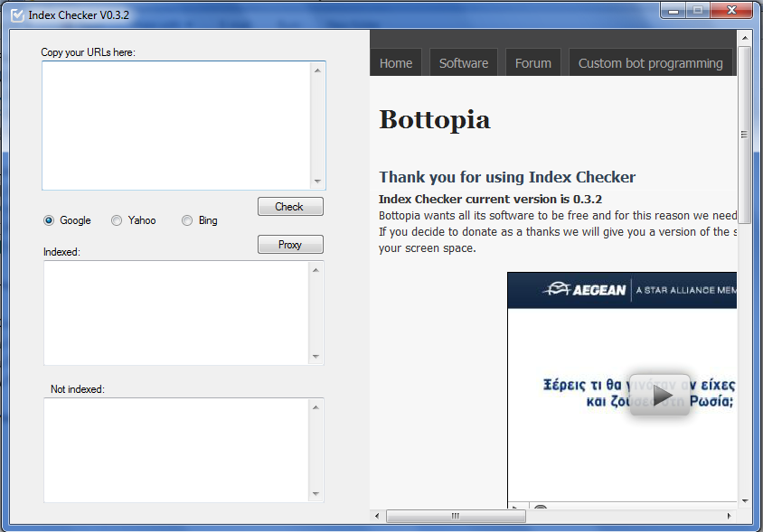Image resolution: width=763 pixels, height=532 pixels.
Task: Click the browser pane scroll-right arrow
Action: point(729,516)
